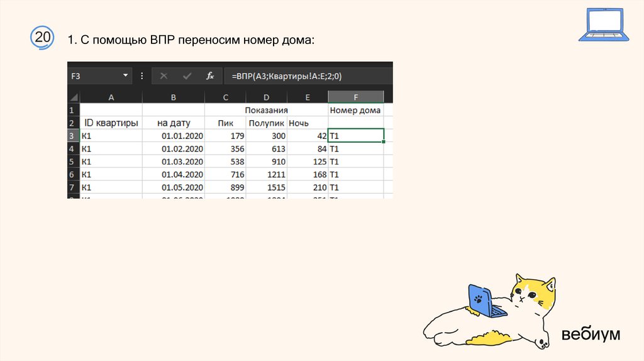Click date cell 01.05.2020

pyautogui.click(x=174, y=187)
